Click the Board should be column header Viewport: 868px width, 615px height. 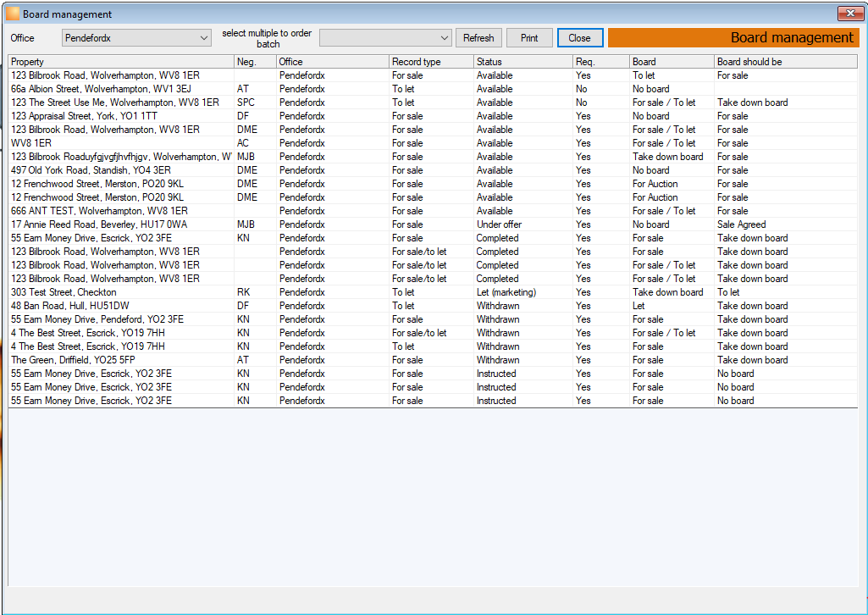786,62
